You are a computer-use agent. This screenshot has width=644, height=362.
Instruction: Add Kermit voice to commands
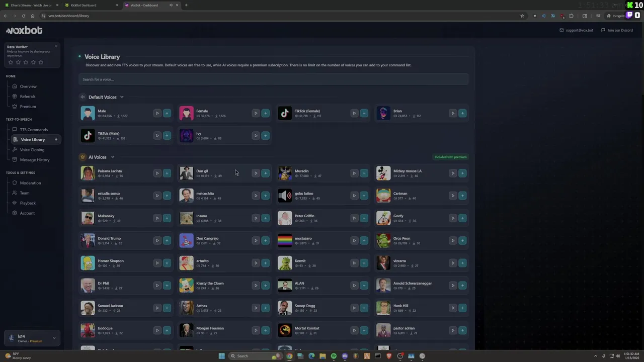tap(364, 263)
